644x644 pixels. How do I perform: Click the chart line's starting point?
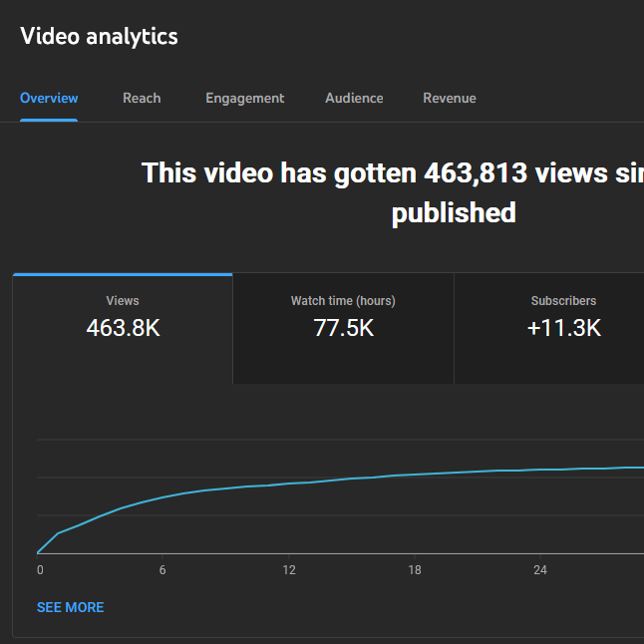point(38,552)
